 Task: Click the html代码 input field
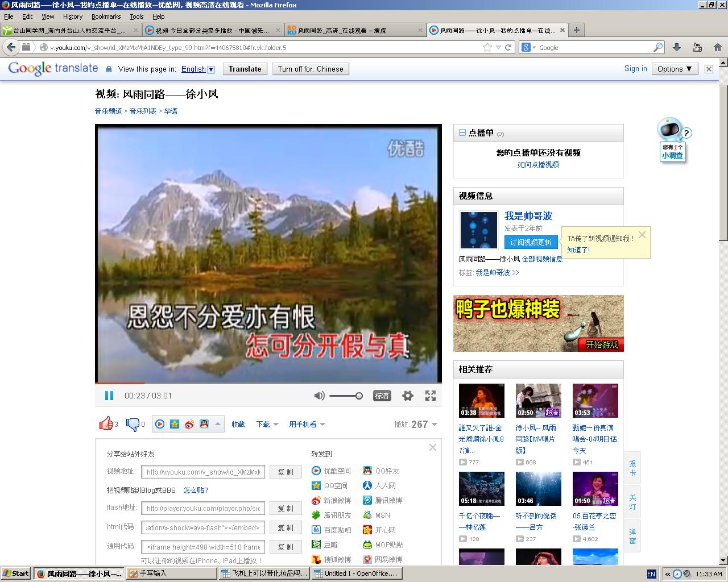(203, 527)
